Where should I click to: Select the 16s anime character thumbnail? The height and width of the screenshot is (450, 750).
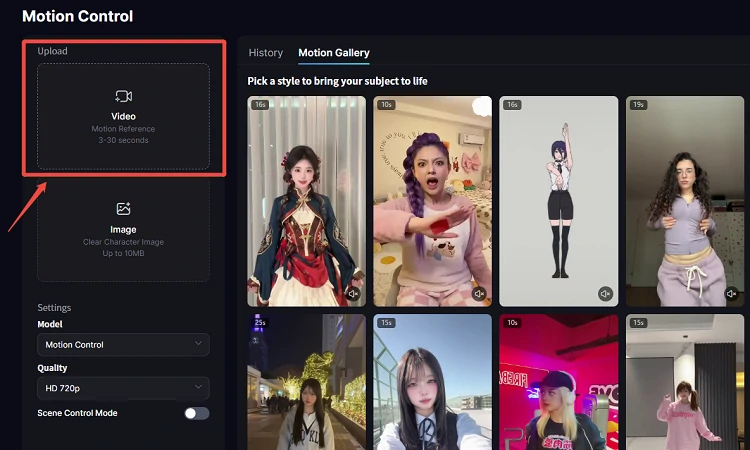pos(559,201)
